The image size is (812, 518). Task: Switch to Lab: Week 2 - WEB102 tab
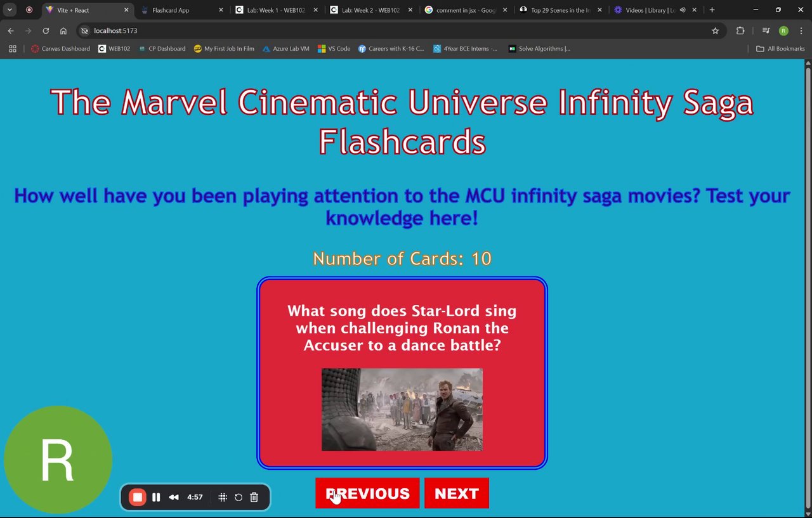[371, 10]
